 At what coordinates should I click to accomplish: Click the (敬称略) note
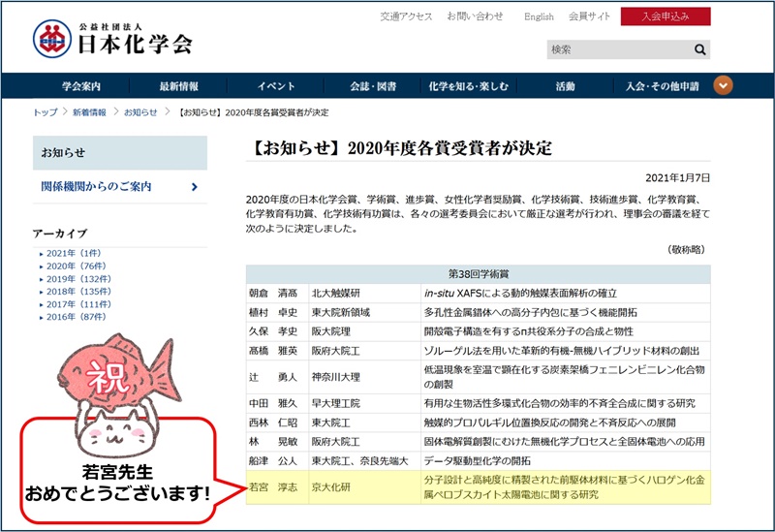[x=687, y=249]
